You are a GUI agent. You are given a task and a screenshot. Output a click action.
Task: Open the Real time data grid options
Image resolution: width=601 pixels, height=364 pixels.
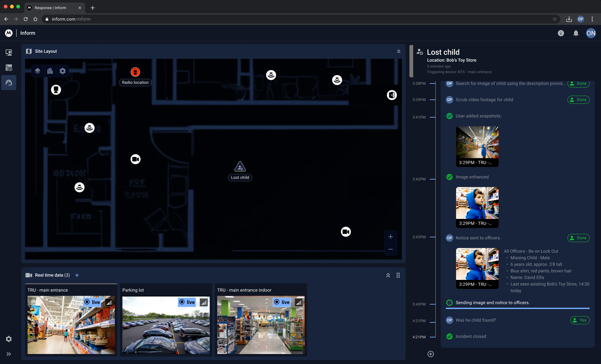[398, 275]
